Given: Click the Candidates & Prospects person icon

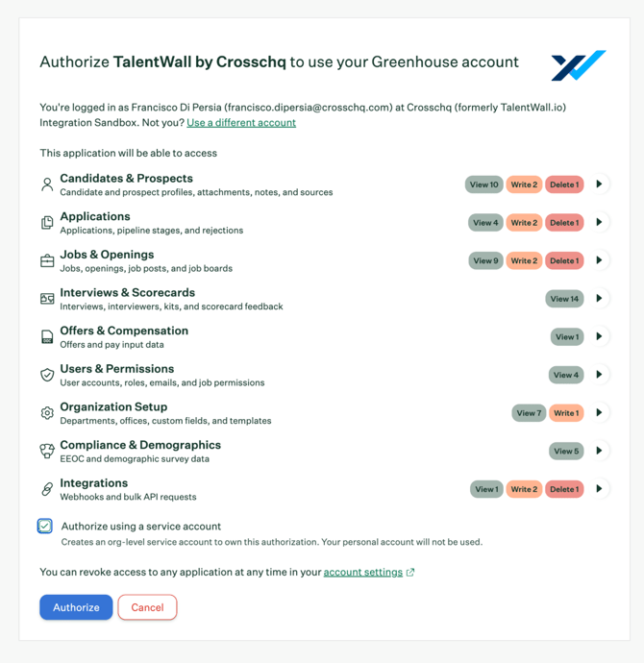Looking at the screenshot, I should [47, 184].
